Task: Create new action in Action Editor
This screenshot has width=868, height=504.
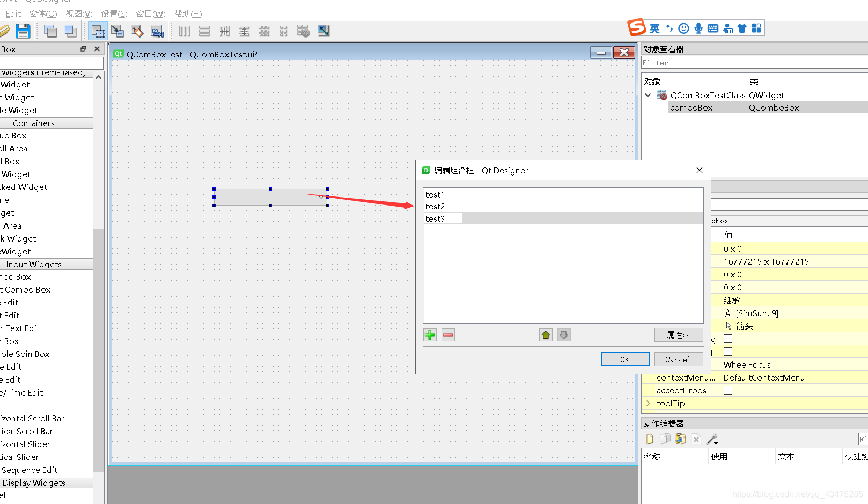Action: pos(650,439)
